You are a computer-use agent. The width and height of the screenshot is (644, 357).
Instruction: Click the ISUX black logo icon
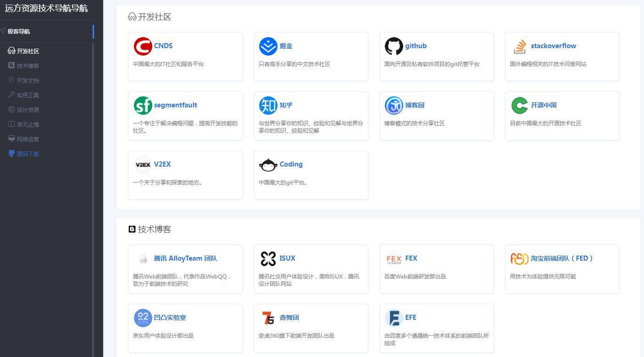pos(268,259)
